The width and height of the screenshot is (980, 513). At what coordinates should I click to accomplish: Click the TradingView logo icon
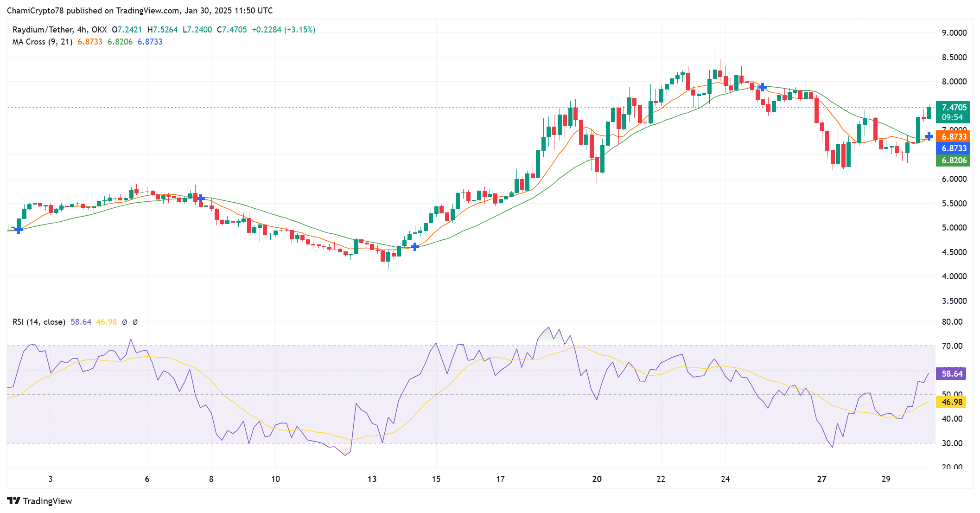[13, 500]
